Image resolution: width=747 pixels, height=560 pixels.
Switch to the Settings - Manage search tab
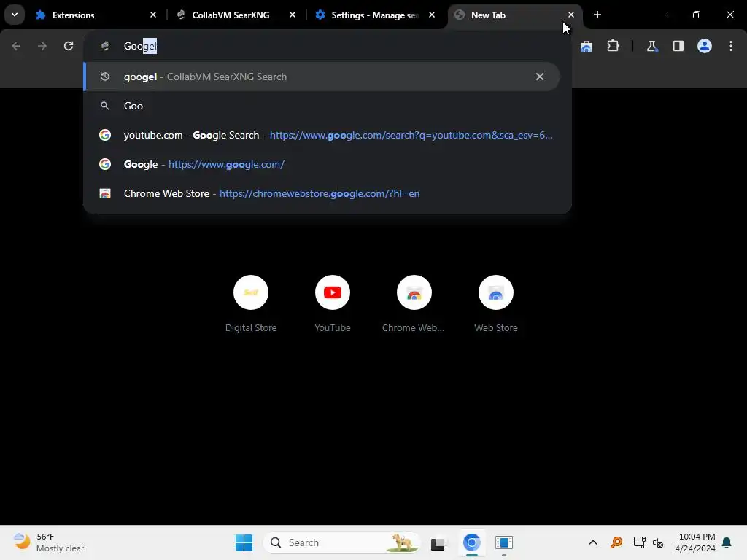click(375, 15)
